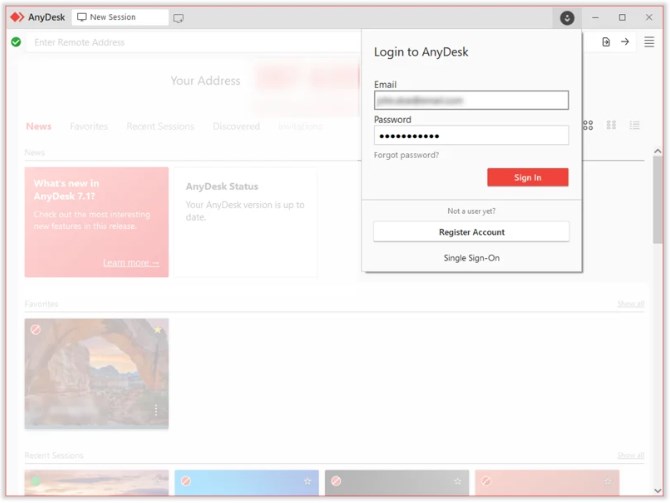
Task: Toggle favorite star on canyon thumbnail
Action: tap(158, 329)
